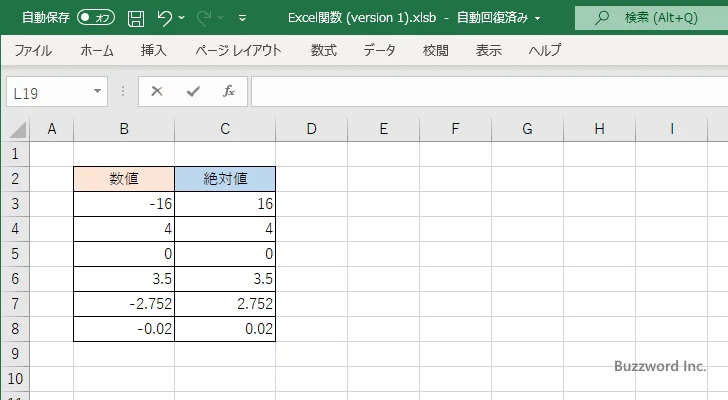Open the データ tab
Screen dimensions: 728x400
tap(379, 50)
